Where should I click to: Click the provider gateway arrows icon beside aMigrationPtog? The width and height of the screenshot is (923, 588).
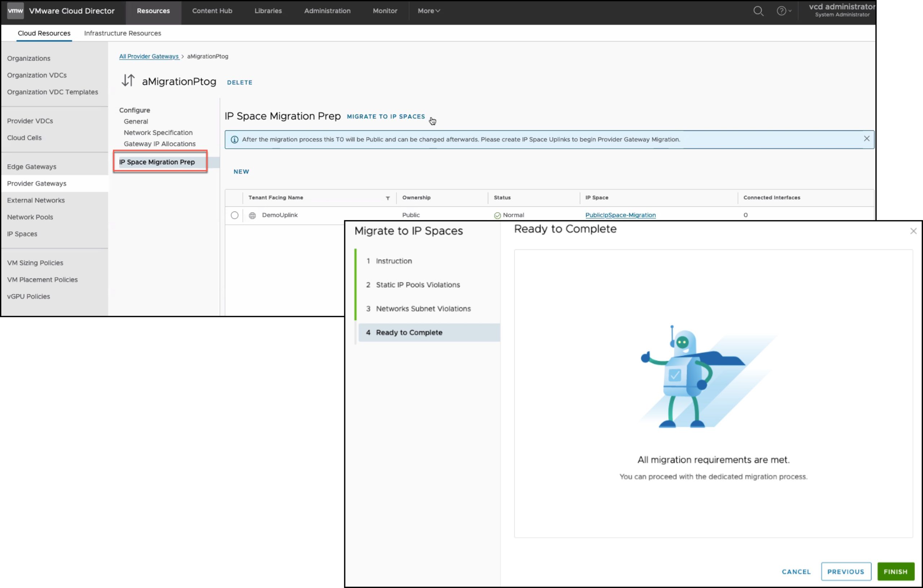pos(128,80)
